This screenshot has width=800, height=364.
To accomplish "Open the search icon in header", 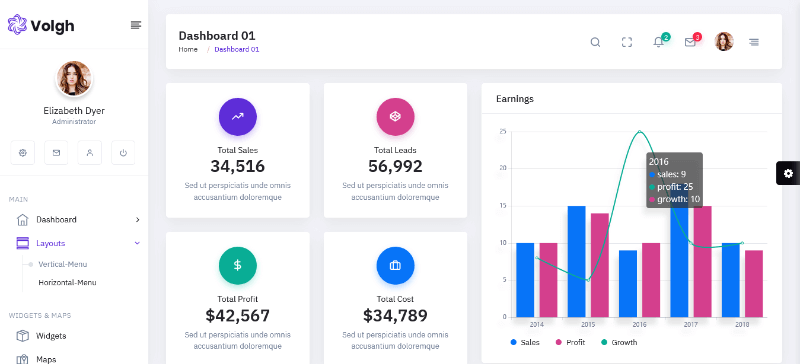I will tap(595, 42).
